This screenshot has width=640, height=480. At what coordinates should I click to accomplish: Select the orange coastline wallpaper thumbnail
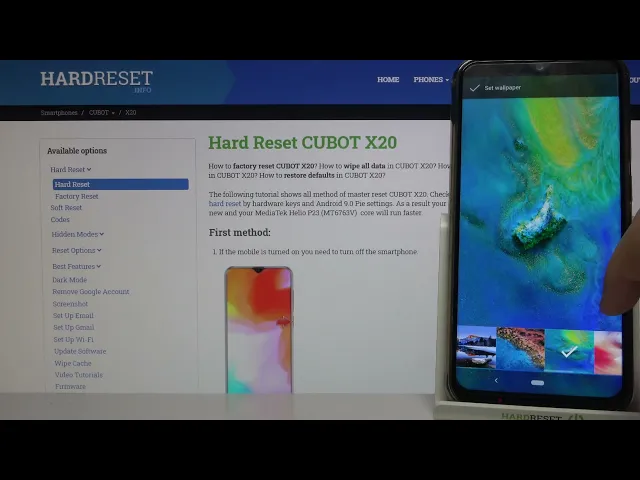click(x=520, y=349)
